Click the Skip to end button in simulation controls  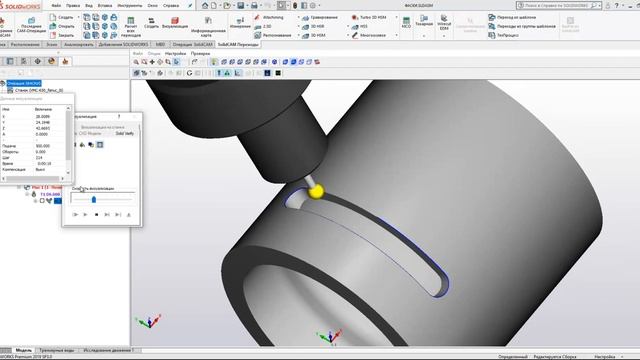coord(118,215)
